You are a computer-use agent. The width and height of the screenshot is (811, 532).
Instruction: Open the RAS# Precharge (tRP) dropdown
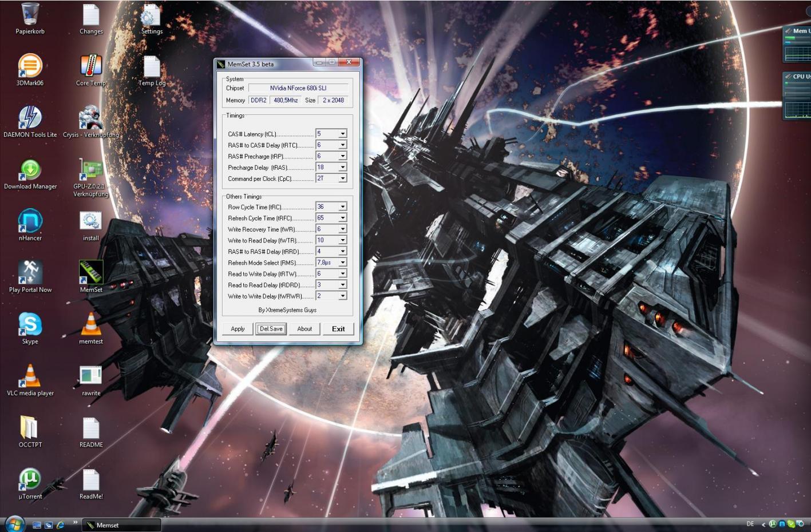coord(331,156)
